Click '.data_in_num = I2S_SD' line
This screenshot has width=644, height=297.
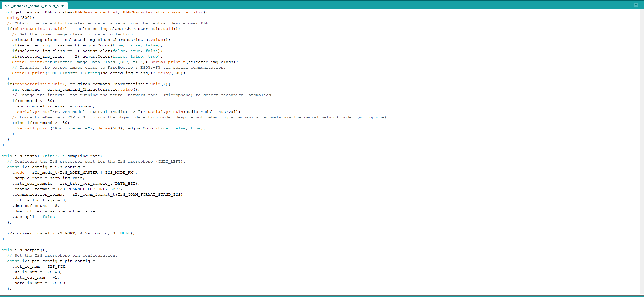(38, 283)
